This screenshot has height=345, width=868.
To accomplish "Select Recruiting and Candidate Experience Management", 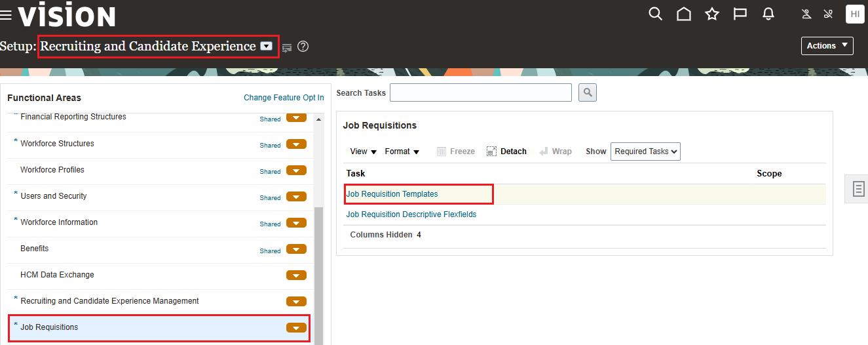I will point(109,301).
